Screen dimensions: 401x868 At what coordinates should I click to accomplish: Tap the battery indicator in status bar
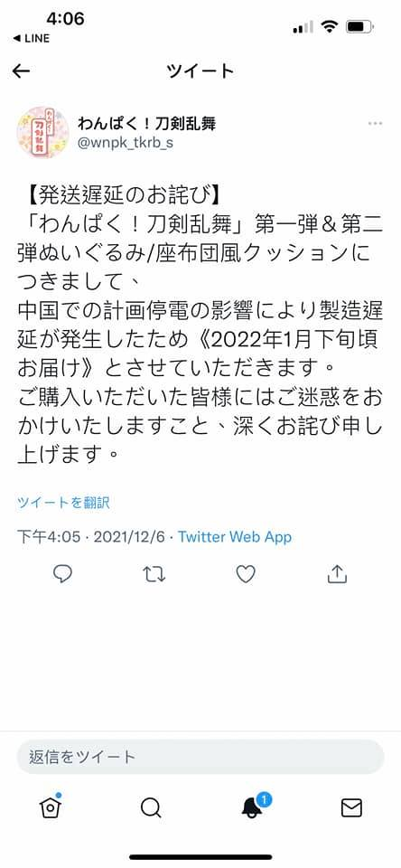click(x=359, y=26)
